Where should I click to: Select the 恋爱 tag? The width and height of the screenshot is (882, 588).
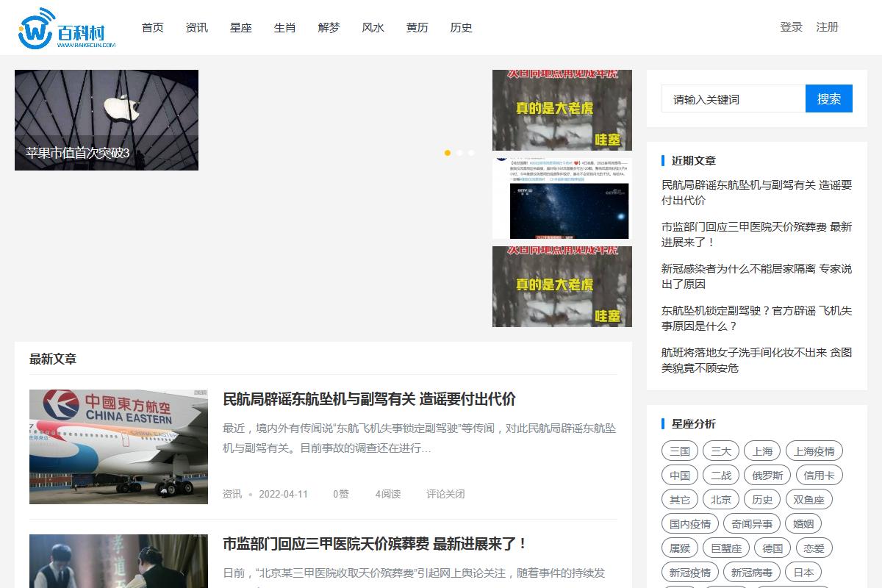pyautogui.click(x=814, y=548)
